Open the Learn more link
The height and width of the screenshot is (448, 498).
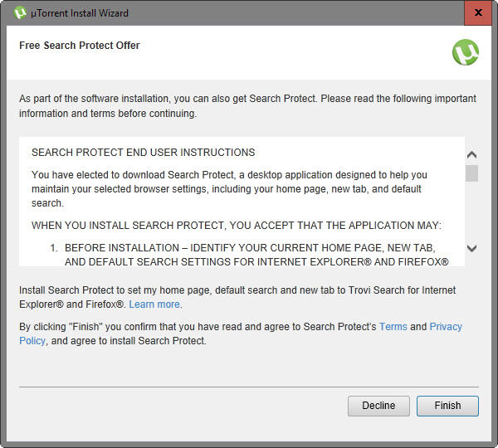pos(154,304)
